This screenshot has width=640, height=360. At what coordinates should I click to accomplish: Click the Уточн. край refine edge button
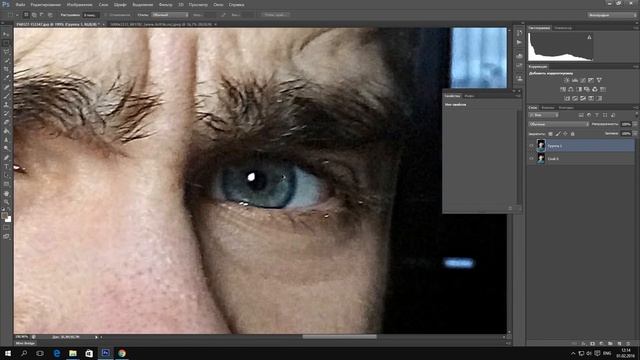coord(275,15)
